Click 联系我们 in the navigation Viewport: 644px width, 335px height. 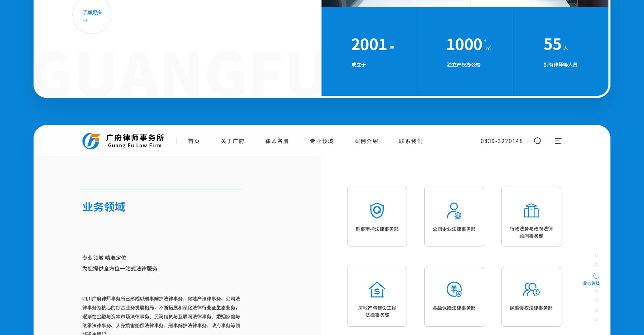pyautogui.click(x=411, y=141)
